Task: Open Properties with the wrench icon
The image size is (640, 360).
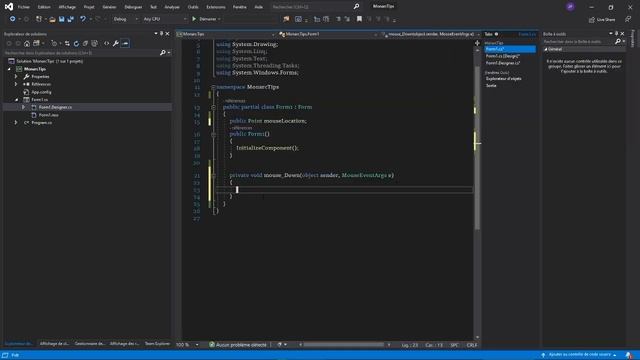Action: pyautogui.click(x=116, y=43)
